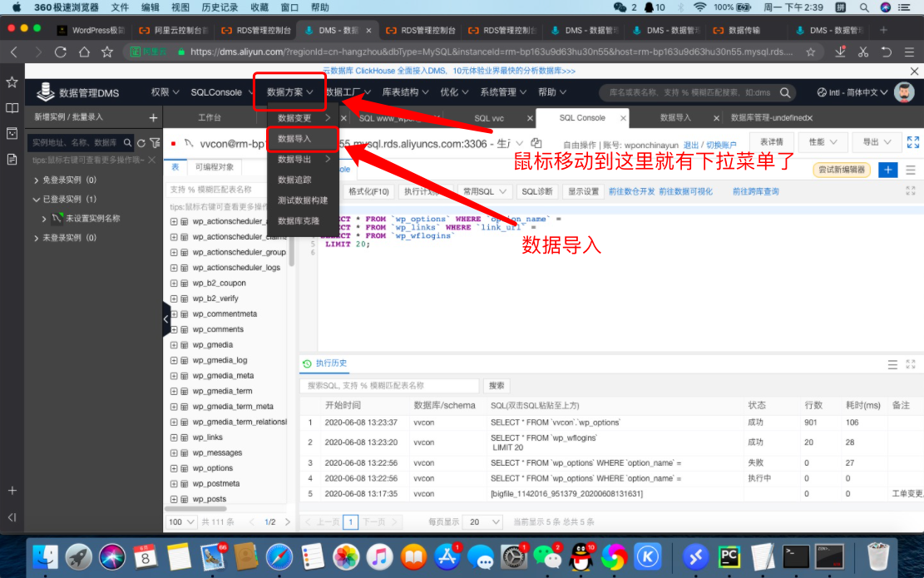Open the 导出 dropdown
This screenshot has width=924, height=578.
click(877, 142)
